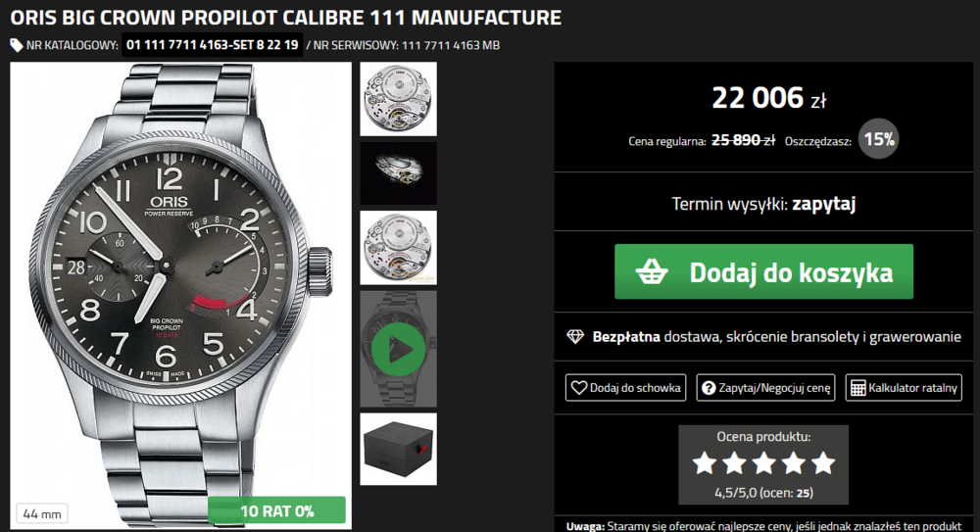Viewport: 980px width, 532px height.
Task: Select the third movement caseback thumbnail
Action: tap(398, 248)
